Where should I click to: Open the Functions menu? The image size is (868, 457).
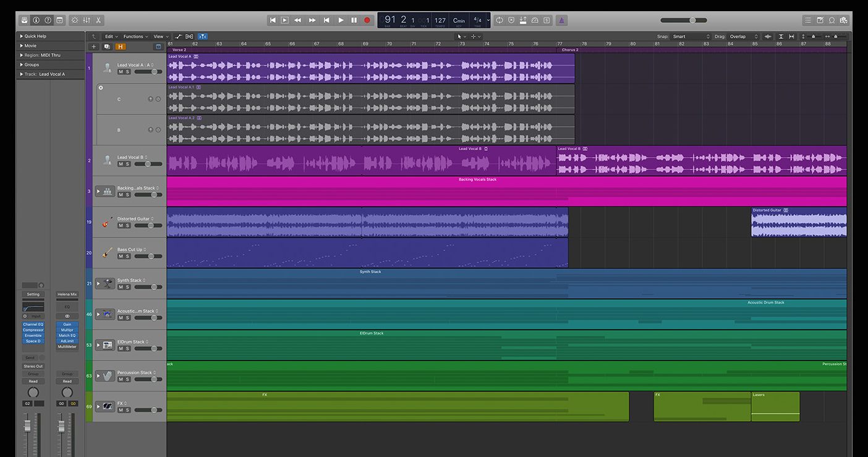click(134, 36)
